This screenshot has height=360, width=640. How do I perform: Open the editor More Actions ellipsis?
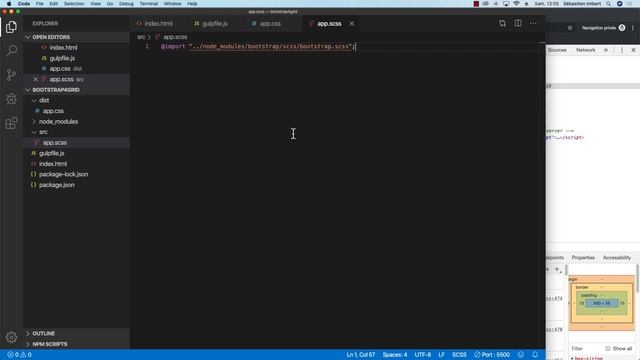coord(533,24)
